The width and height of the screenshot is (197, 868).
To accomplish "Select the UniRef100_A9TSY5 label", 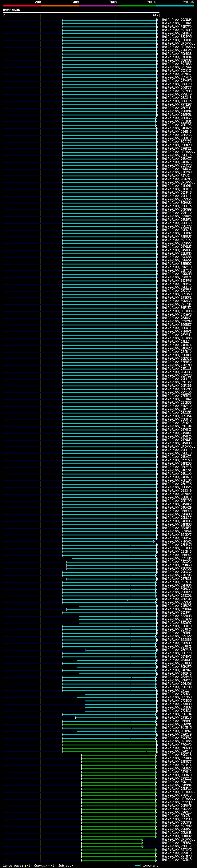I will pyautogui.click(x=177, y=850).
